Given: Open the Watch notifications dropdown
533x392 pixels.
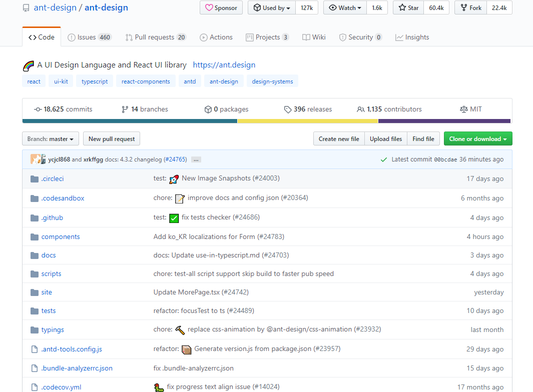Looking at the screenshot, I should 345,8.
